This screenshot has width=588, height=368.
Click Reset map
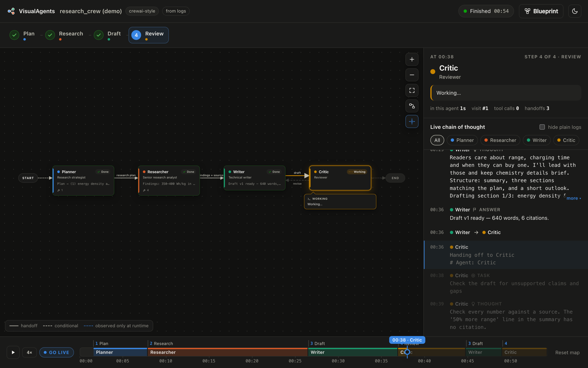(x=567, y=353)
